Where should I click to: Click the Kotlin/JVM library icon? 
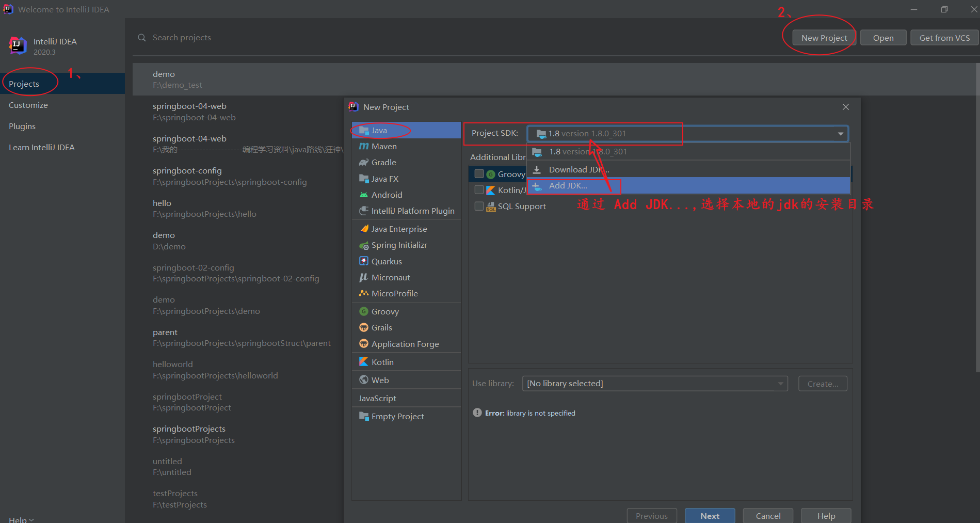(x=491, y=191)
